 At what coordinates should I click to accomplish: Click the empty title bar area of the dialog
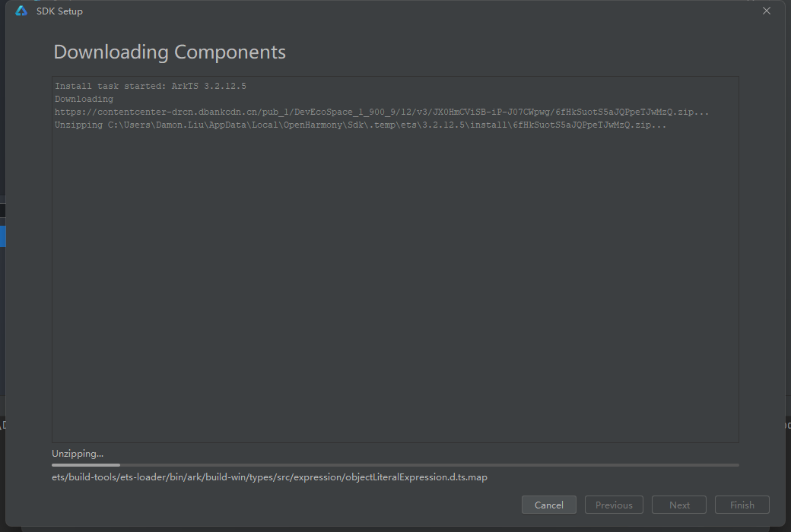coord(418,11)
